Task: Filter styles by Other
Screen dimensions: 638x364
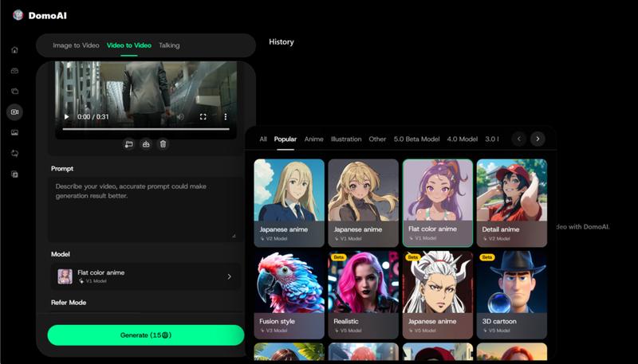Action: coord(377,139)
